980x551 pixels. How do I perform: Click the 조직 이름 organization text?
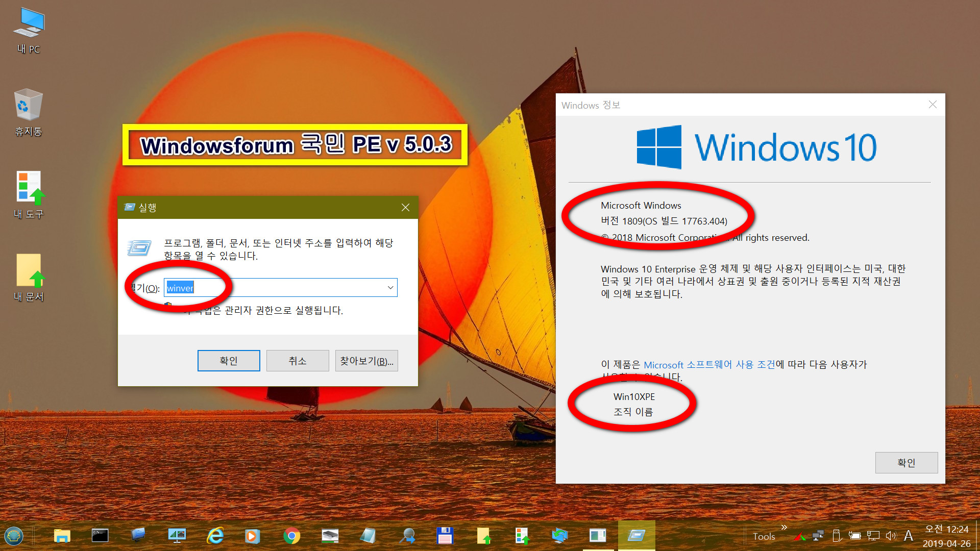633,412
